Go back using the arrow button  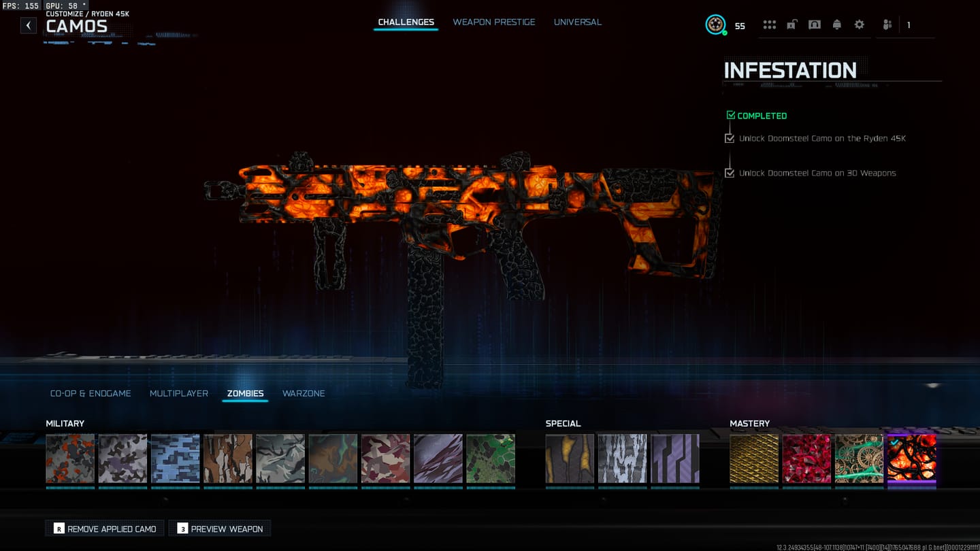28,26
